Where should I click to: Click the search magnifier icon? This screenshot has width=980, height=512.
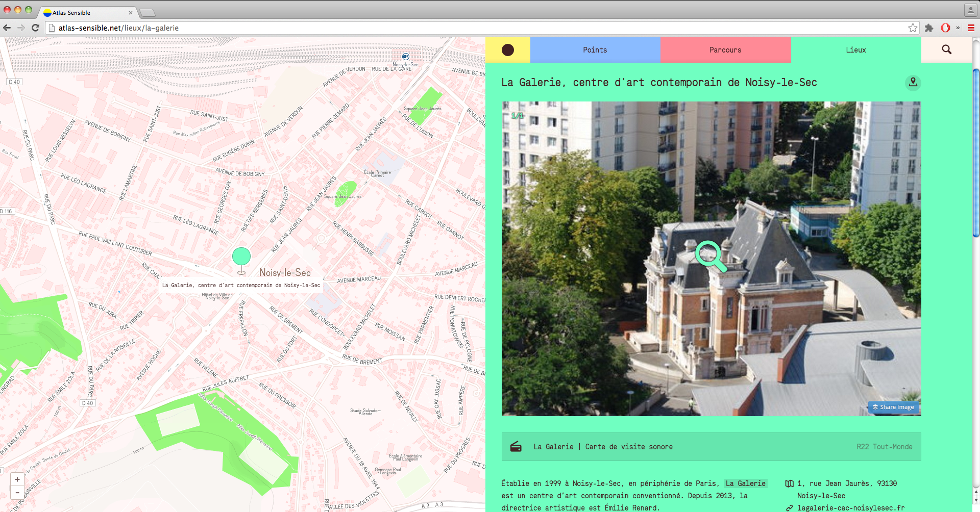point(946,49)
